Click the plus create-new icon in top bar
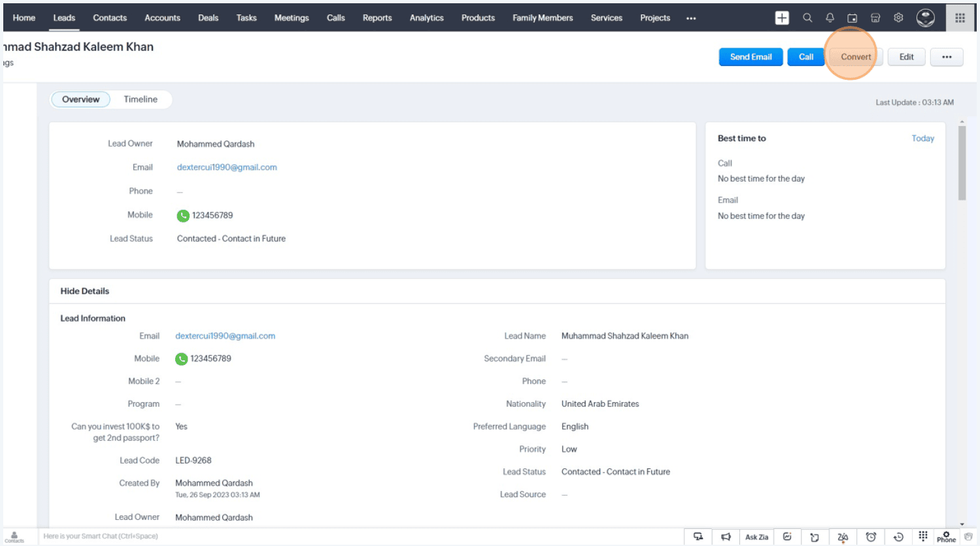The image size is (980, 546). click(782, 18)
